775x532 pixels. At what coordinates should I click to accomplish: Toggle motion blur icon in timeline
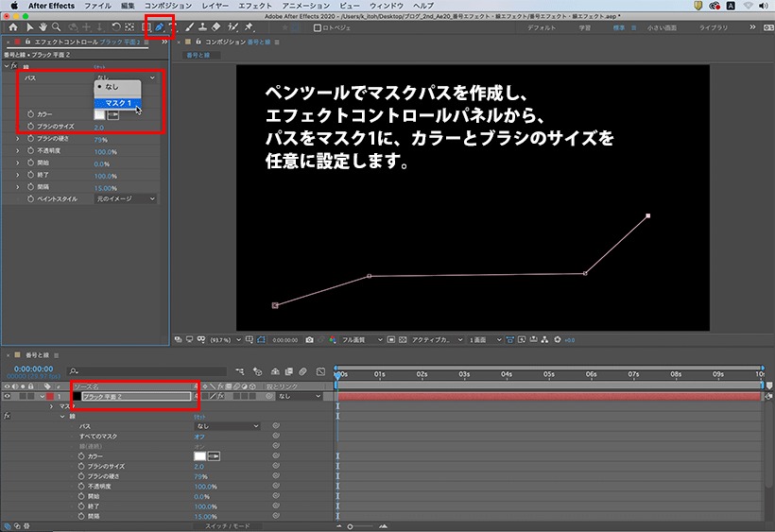[x=303, y=371]
